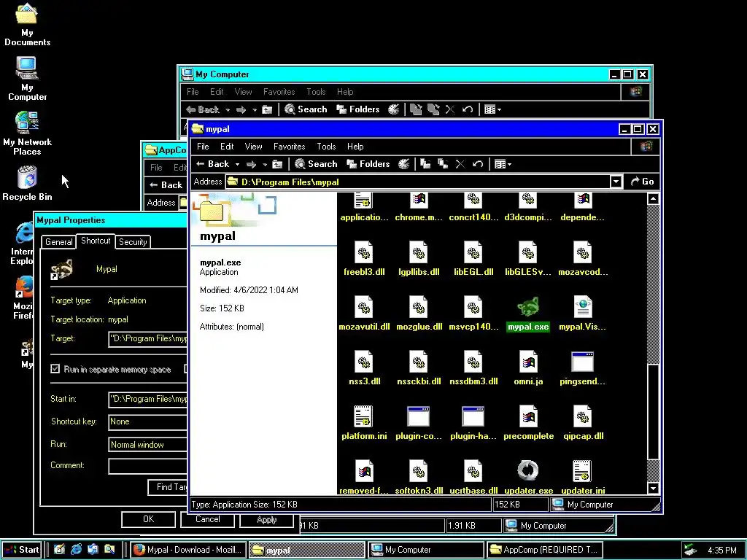Select the mozglue.dll file icon
Viewport: 747px width, 560px height.
[x=419, y=307]
